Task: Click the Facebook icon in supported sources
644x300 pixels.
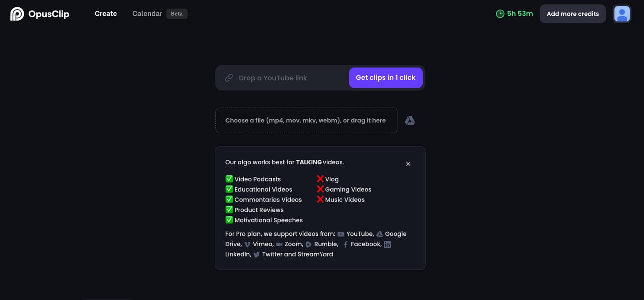Action: tap(345, 245)
